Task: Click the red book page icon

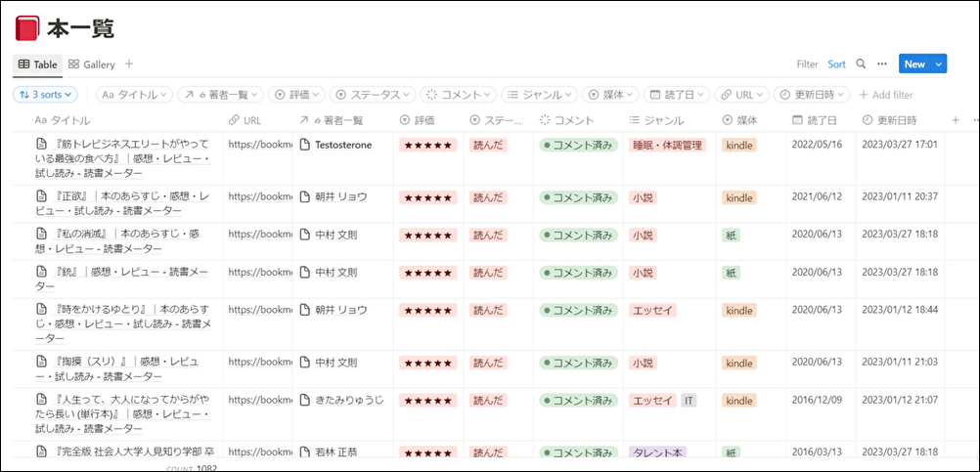Action: tap(27, 28)
